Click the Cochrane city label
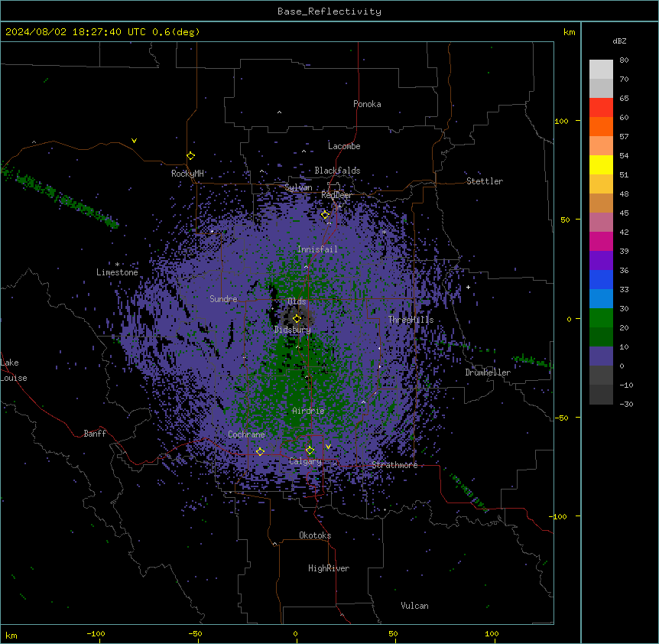Viewport: 659px width, 644px height. click(x=246, y=434)
